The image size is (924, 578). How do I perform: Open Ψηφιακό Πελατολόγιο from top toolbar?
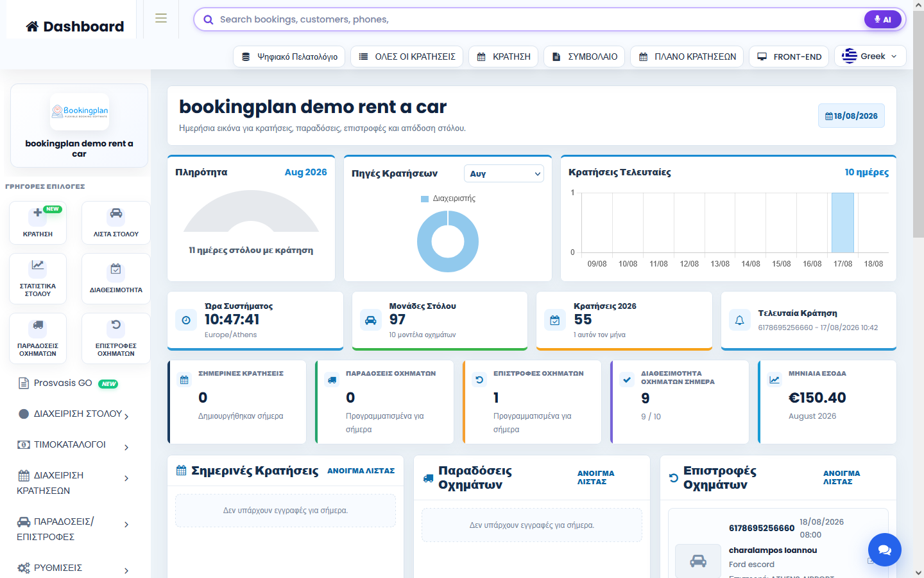click(289, 57)
